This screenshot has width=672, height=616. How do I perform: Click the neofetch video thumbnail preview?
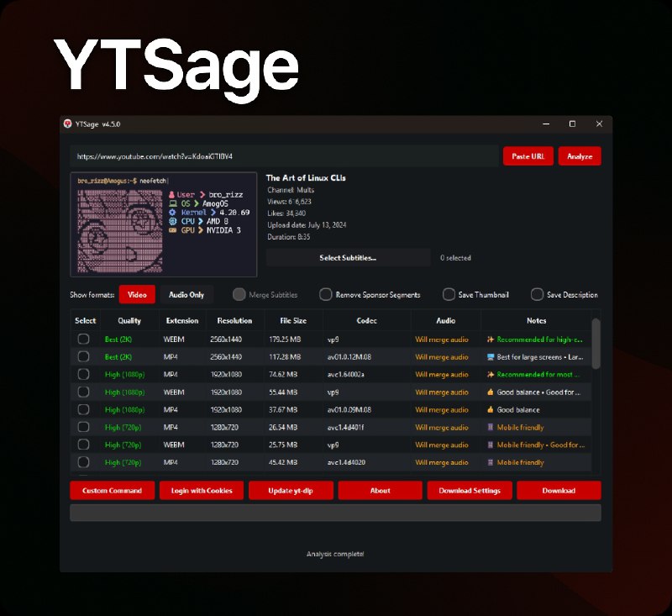point(165,225)
